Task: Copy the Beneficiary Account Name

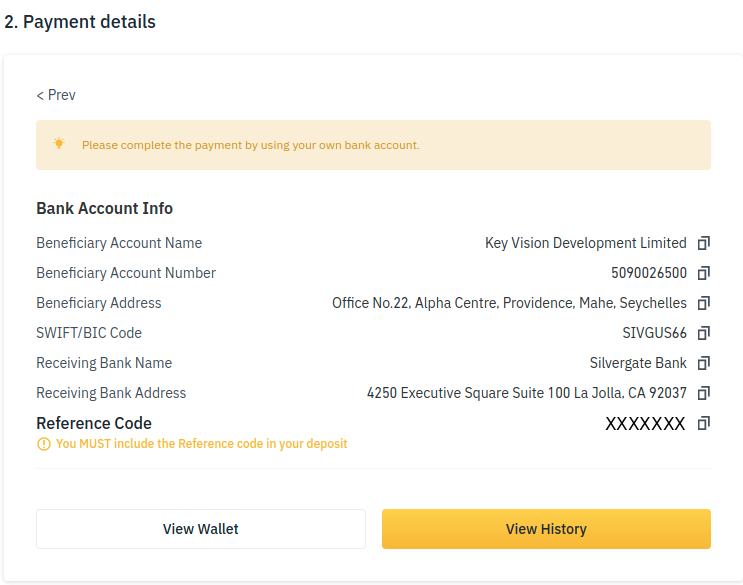Action: [x=704, y=243]
